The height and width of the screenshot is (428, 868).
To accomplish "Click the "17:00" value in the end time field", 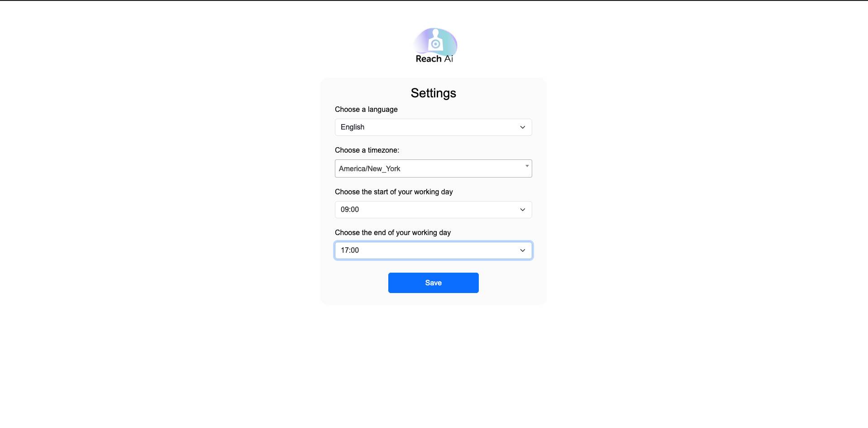I will (x=350, y=250).
